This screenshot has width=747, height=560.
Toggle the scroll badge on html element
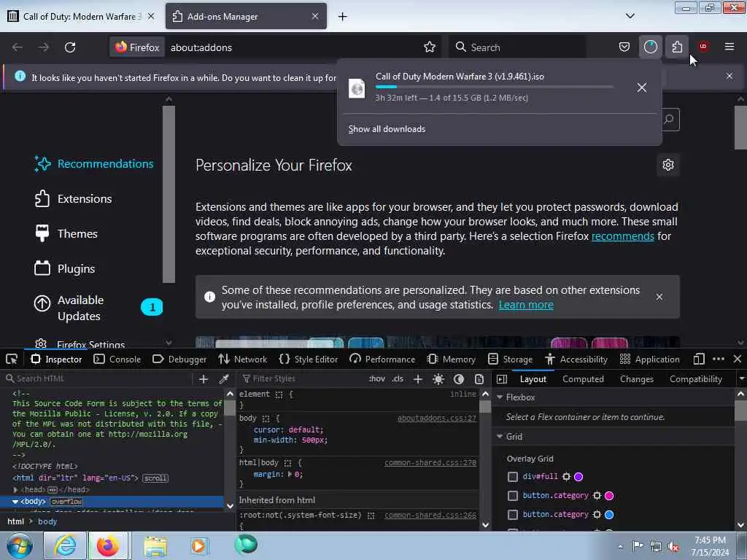pyautogui.click(x=155, y=478)
